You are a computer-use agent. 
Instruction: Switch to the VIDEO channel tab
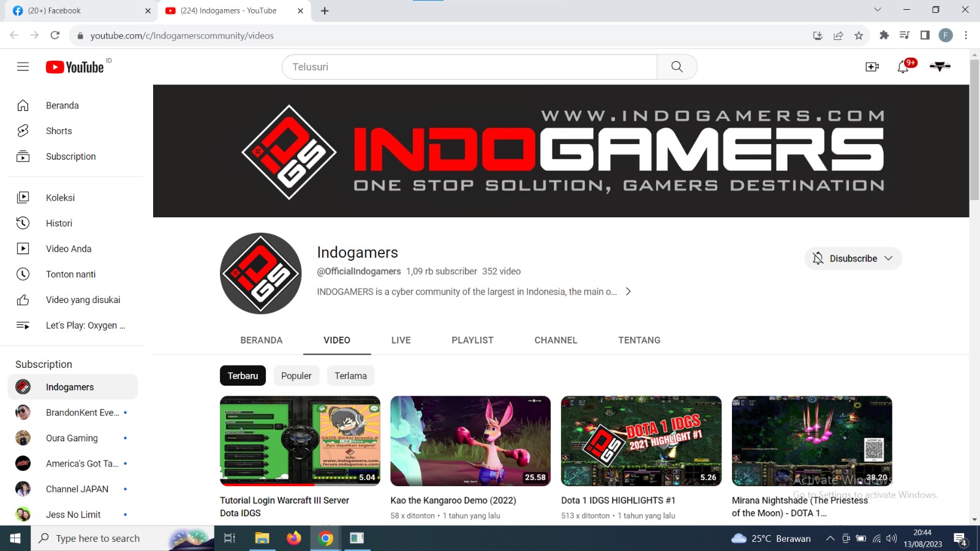click(x=337, y=340)
